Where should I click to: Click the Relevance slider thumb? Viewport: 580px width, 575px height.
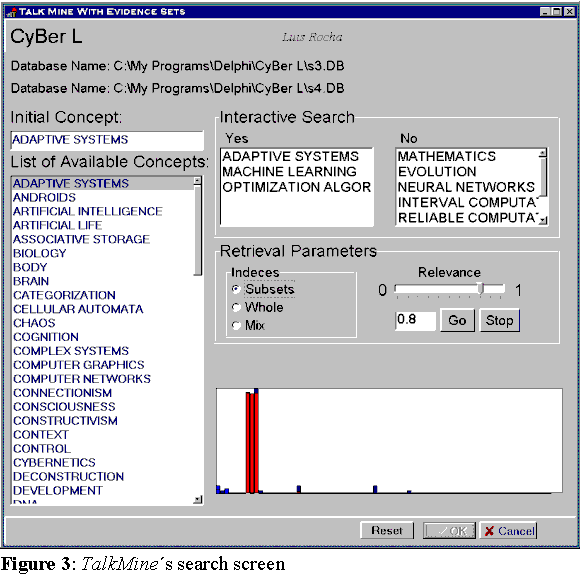tap(480, 288)
